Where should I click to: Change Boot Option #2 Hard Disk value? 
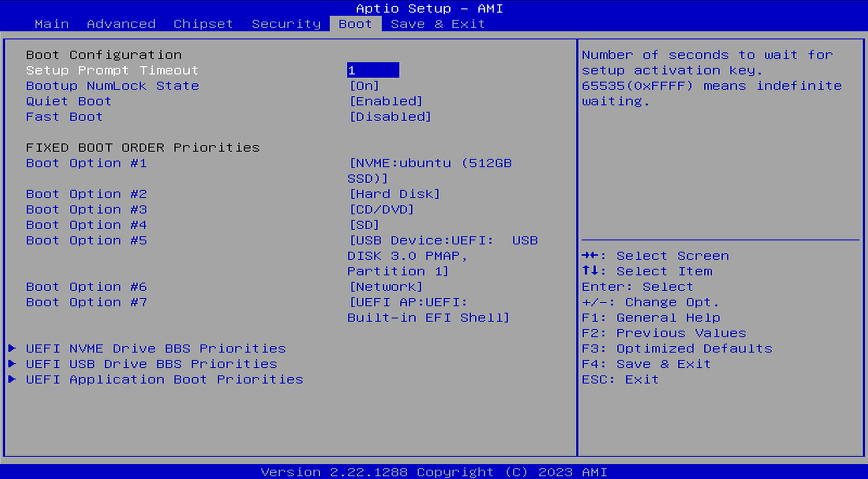tap(395, 194)
